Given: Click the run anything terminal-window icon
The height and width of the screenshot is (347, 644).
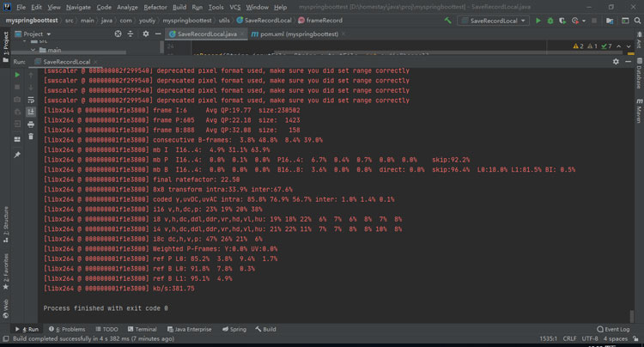Looking at the screenshot, I should (x=625, y=21).
